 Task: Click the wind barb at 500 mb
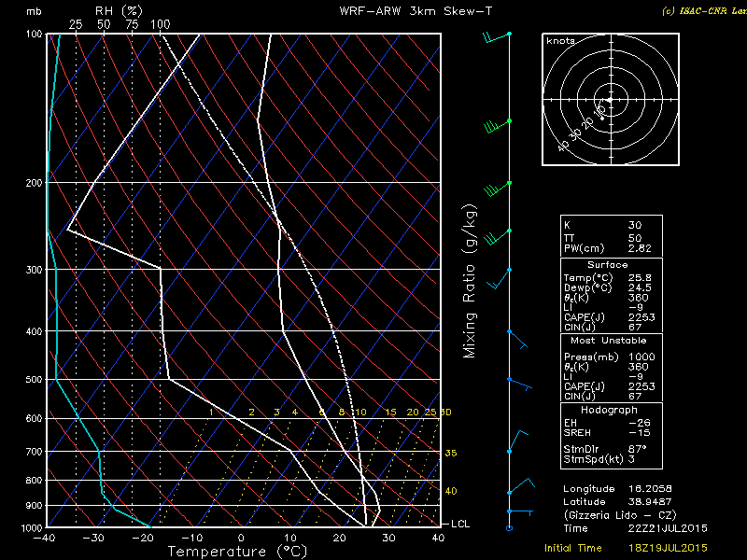point(519,385)
